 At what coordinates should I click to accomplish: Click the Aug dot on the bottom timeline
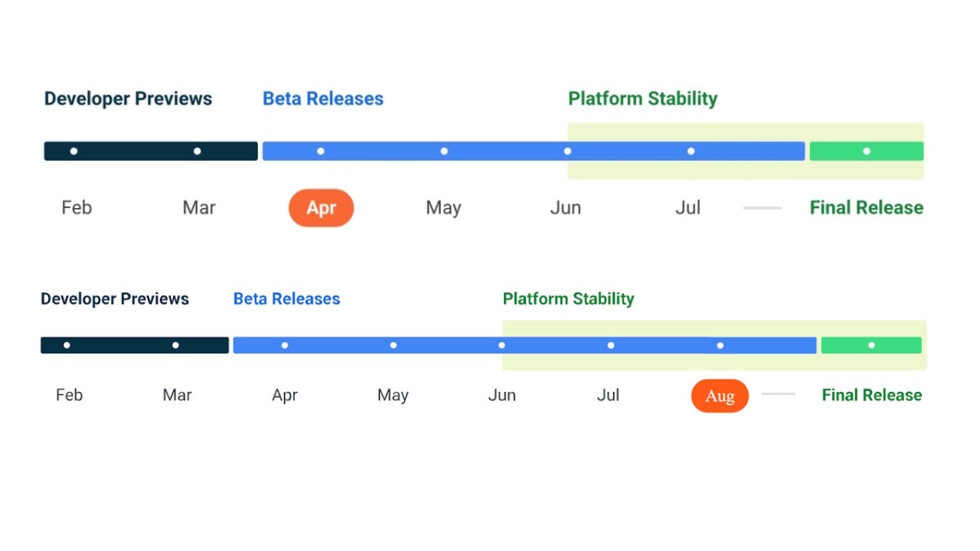point(719,345)
